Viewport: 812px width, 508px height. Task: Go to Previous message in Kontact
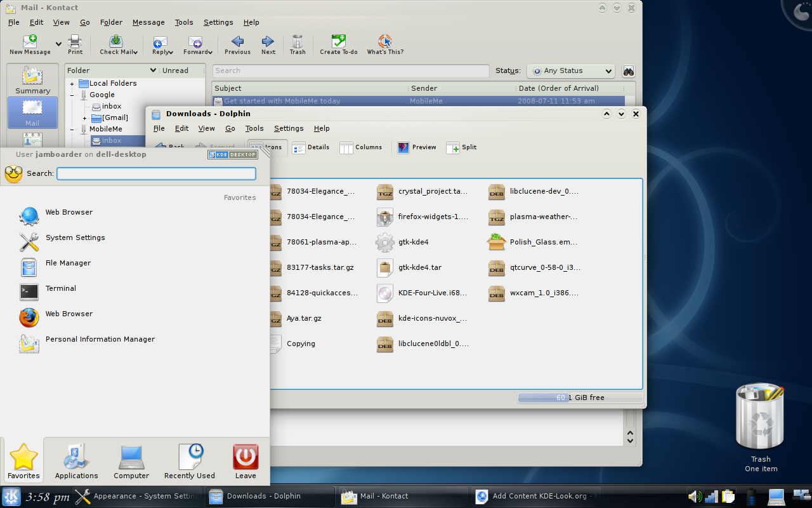click(237, 45)
